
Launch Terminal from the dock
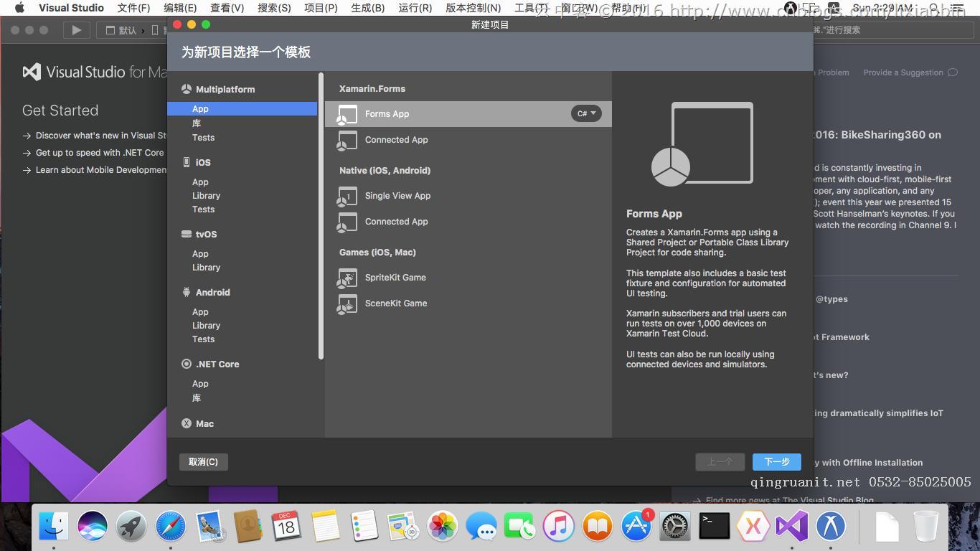[714, 526]
